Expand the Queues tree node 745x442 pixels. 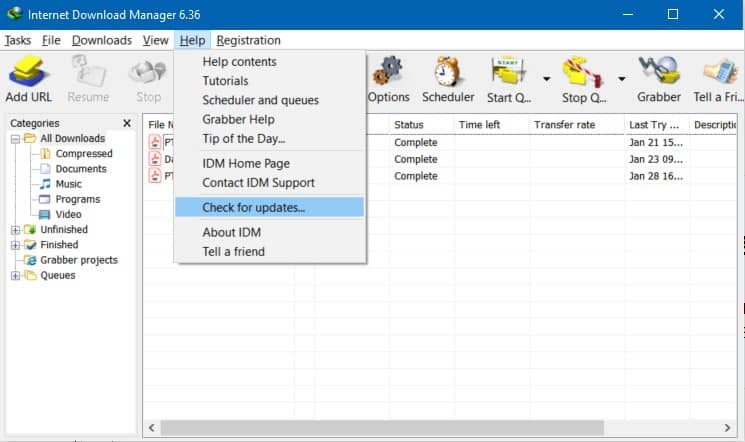click(x=15, y=276)
